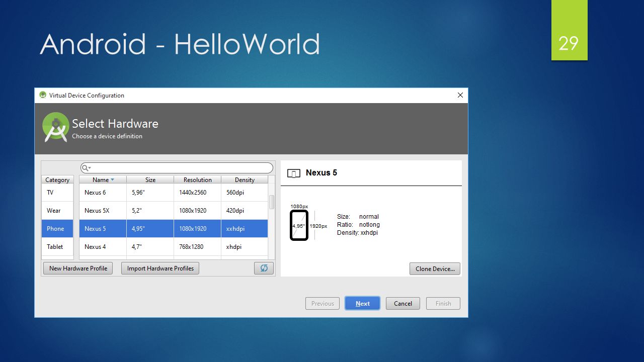Click the refresh device list icon button
Screen dimensions: 644x362
tap(264, 268)
